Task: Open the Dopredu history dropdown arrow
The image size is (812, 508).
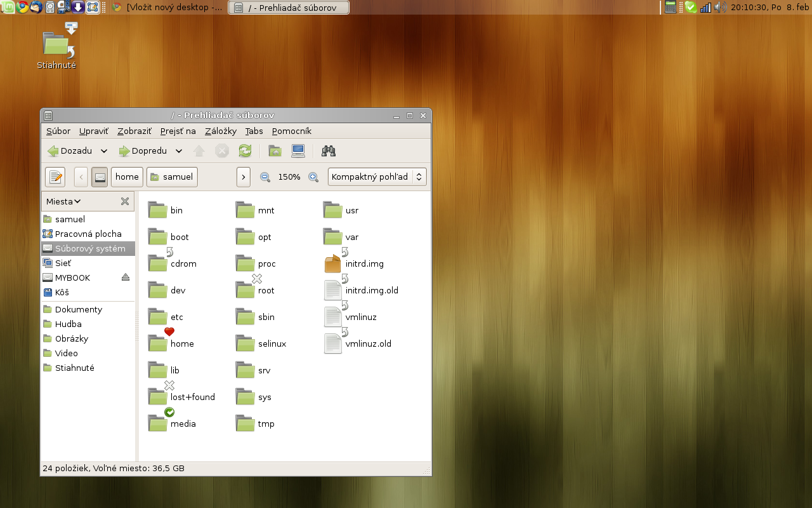Action: click(179, 151)
